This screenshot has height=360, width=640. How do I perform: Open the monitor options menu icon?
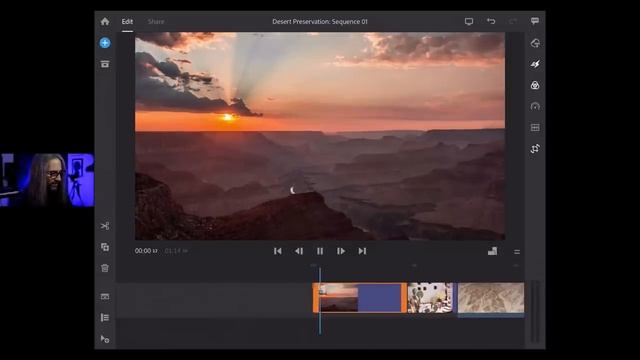point(517,252)
